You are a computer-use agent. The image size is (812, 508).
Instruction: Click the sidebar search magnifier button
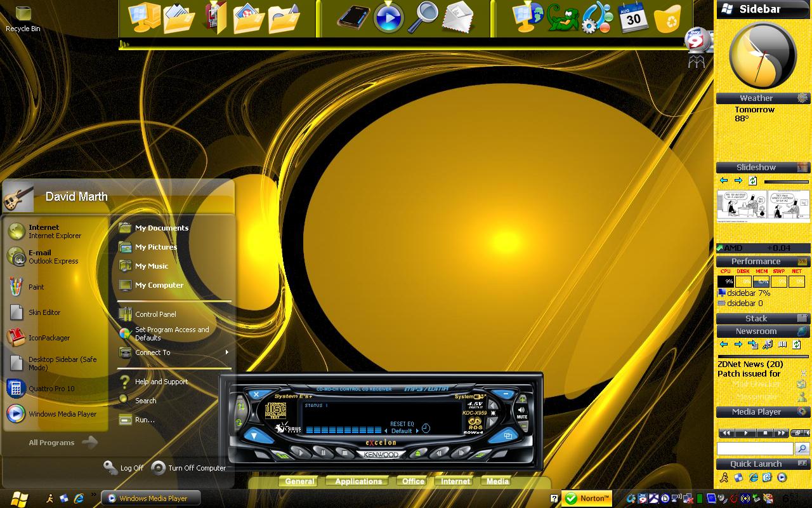[x=802, y=449]
